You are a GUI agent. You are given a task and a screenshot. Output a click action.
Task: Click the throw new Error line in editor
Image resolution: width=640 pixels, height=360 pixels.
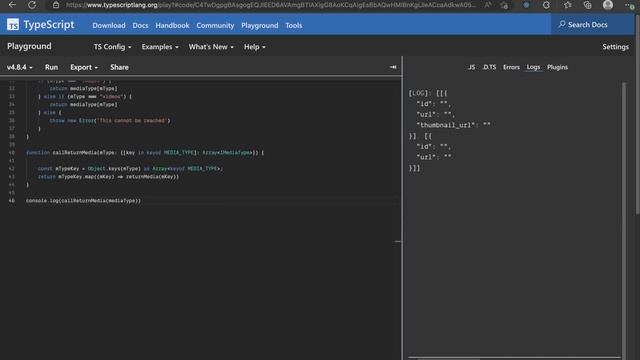coord(110,121)
